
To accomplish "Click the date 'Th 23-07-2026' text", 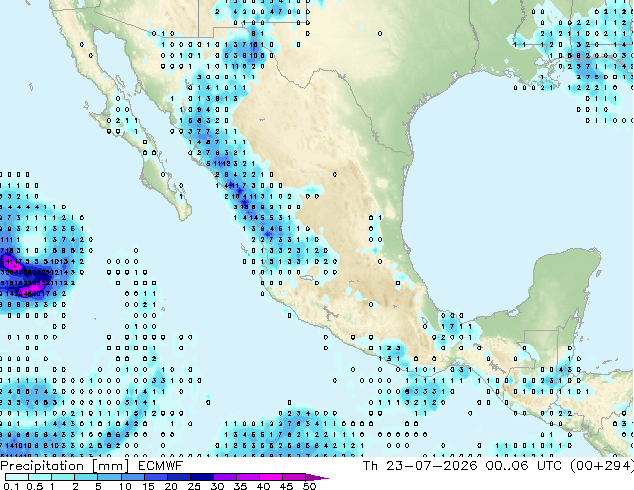I will click(x=420, y=466).
